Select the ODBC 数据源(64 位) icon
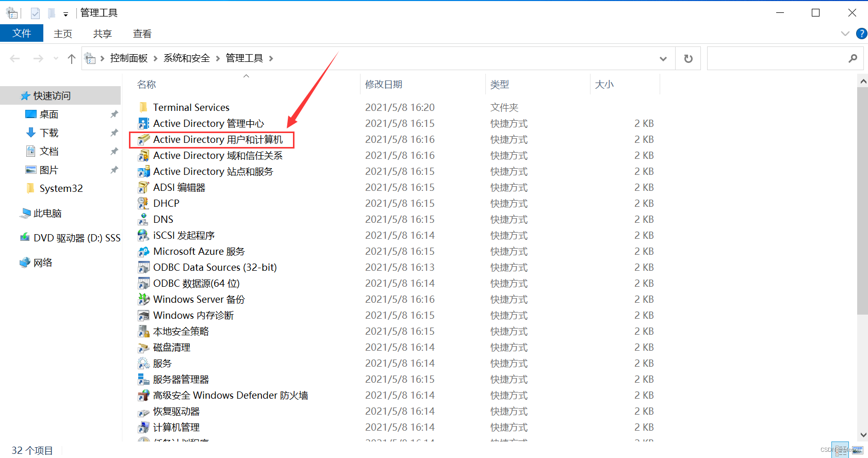868x458 pixels. (x=143, y=283)
